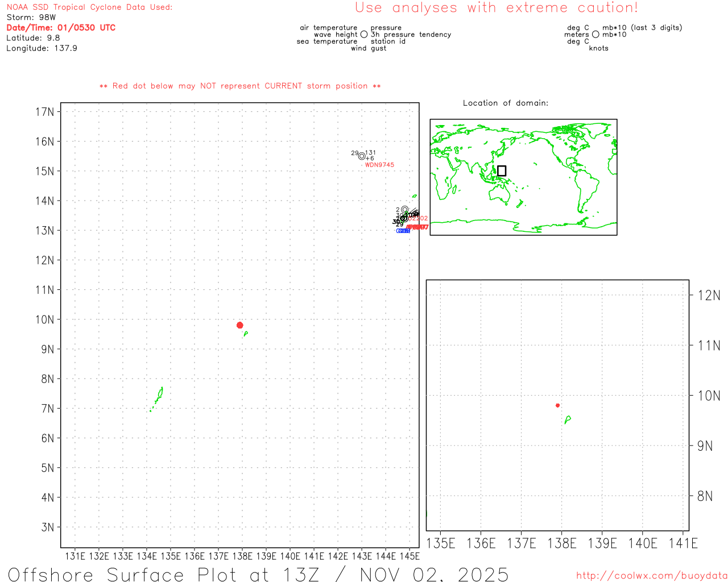Click the right units legend circle

pyautogui.click(x=595, y=35)
